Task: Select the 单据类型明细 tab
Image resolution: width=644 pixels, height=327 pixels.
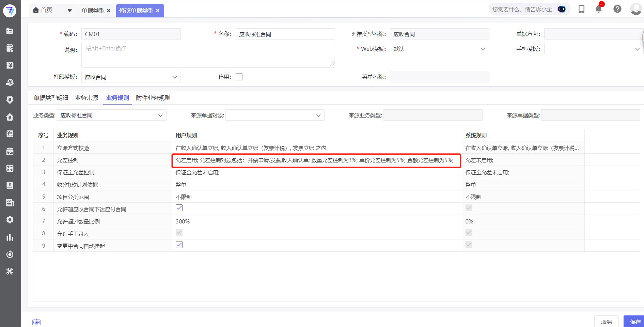Action: click(x=50, y=98)
